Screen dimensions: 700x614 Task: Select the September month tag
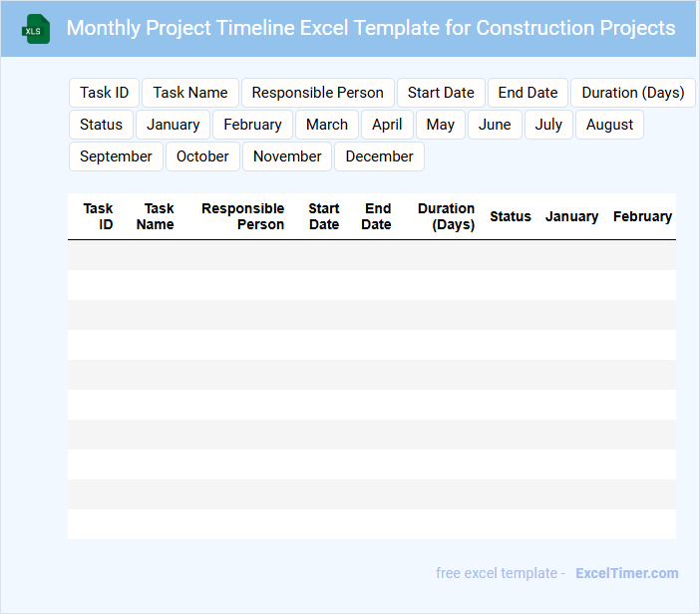point(116,156)
